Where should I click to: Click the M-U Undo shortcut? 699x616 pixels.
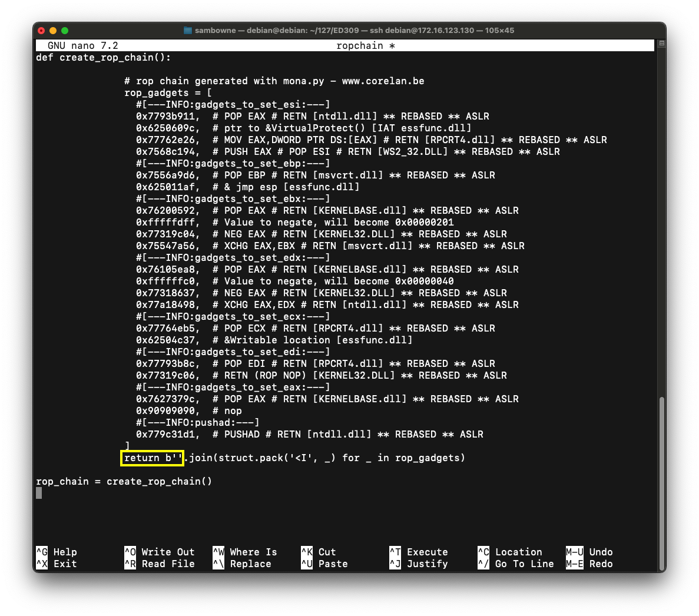click(x=589, y=552)
